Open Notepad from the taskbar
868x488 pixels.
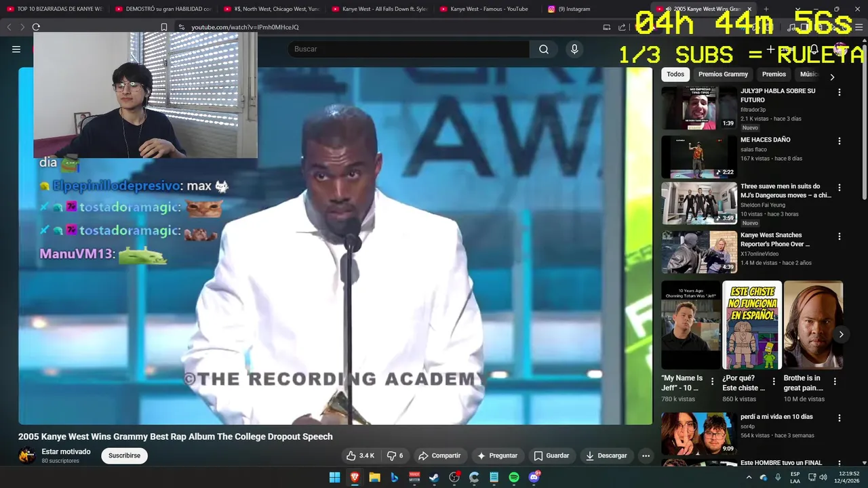494,477
